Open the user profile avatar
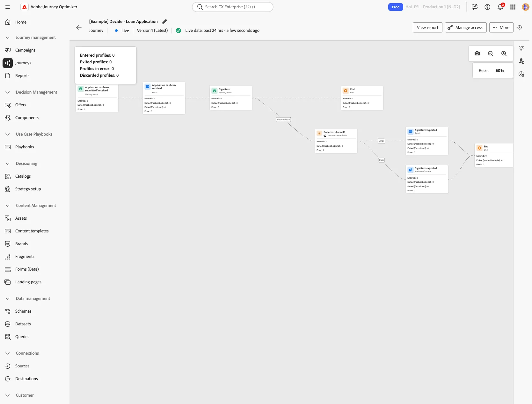 (525, 7)
